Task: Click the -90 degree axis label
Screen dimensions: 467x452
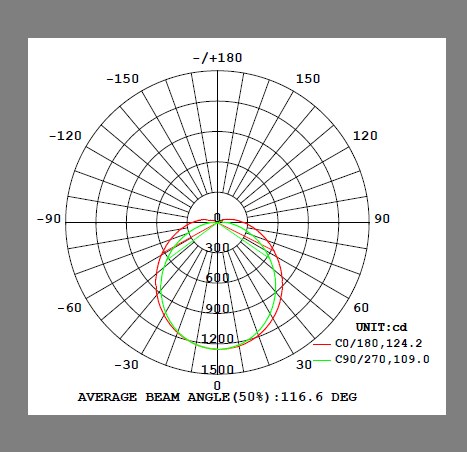Action: 49,219
